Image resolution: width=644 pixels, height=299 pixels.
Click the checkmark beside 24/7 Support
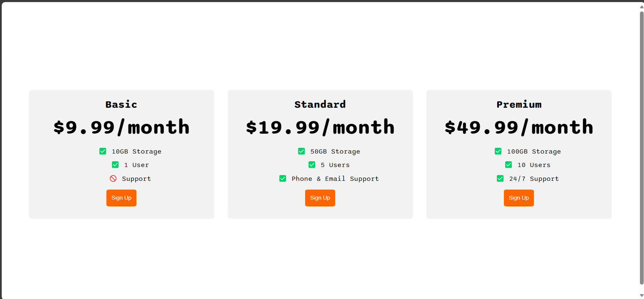[500, 178]
